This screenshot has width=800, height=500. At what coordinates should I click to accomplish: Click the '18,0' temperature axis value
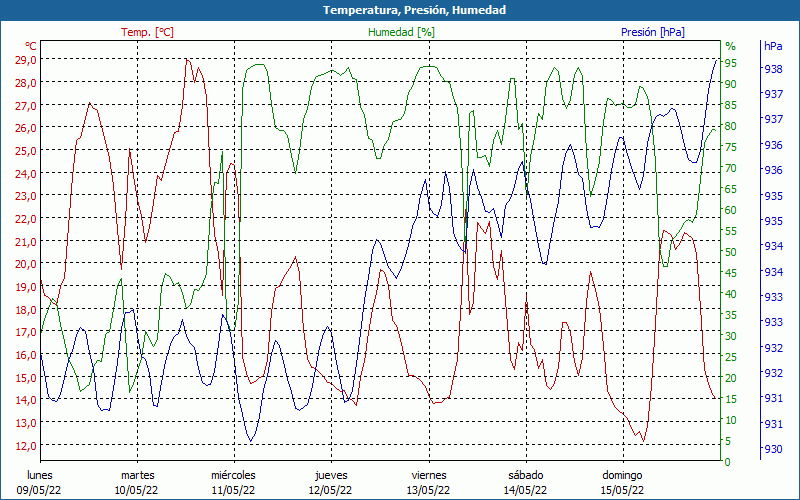26,310
